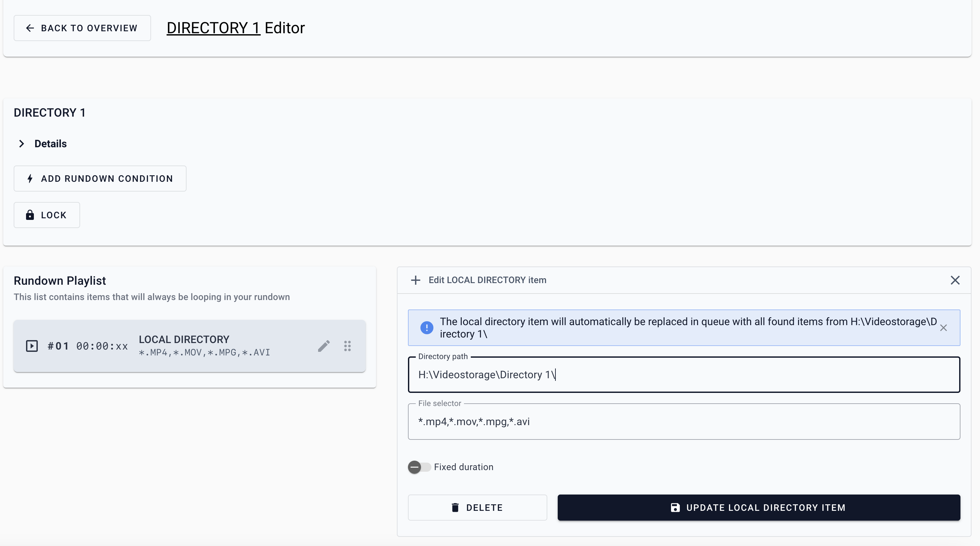Select the Directory path input field

click(684, 375)
